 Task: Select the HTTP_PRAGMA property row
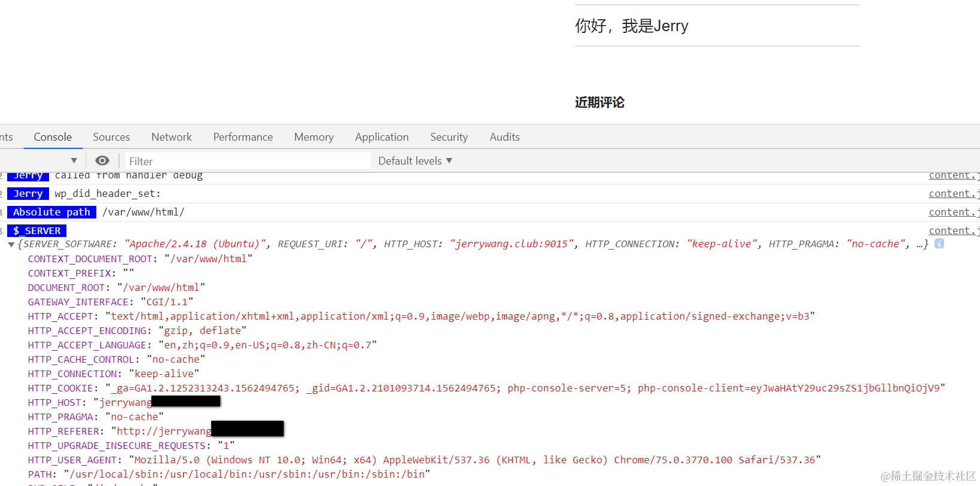(96, 417)
